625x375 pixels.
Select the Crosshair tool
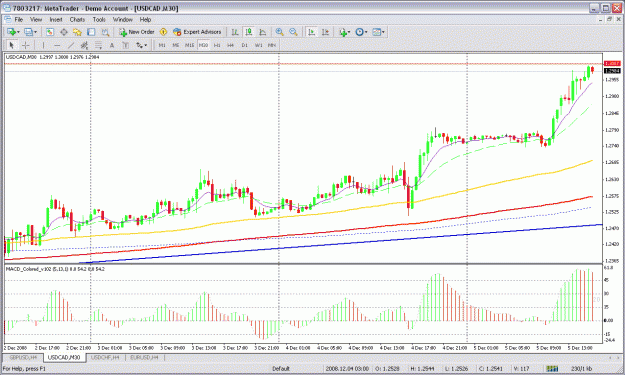click(x=26, y=45)
